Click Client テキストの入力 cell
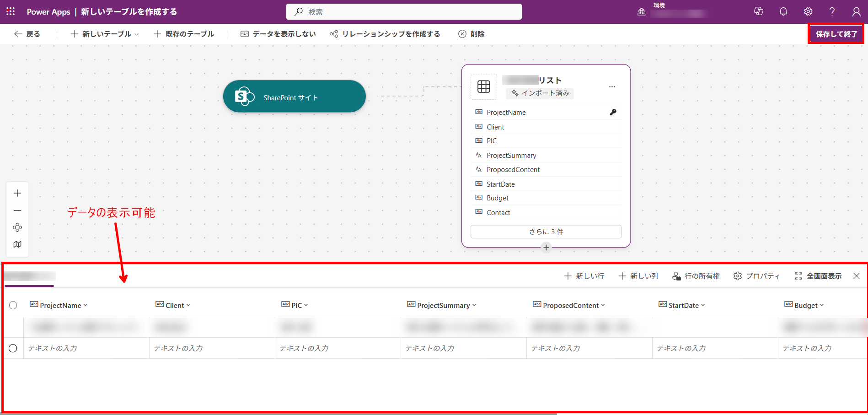 point(212,348)
